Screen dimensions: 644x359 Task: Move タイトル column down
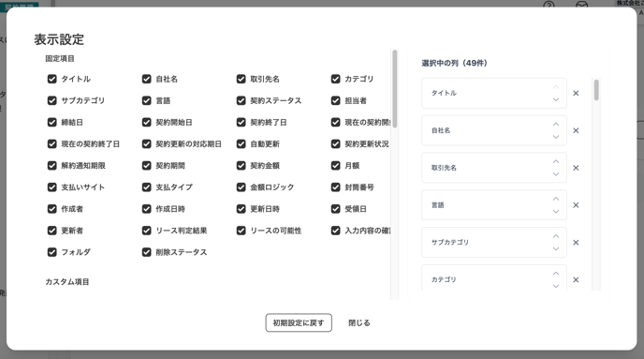pyautogui.click(x=556, y=99)
